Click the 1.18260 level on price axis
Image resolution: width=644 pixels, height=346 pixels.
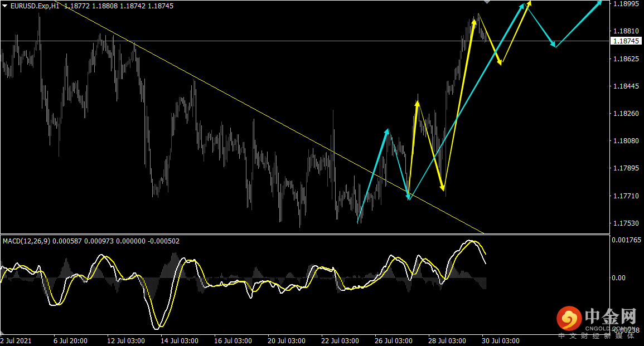[x=626, y=114]
